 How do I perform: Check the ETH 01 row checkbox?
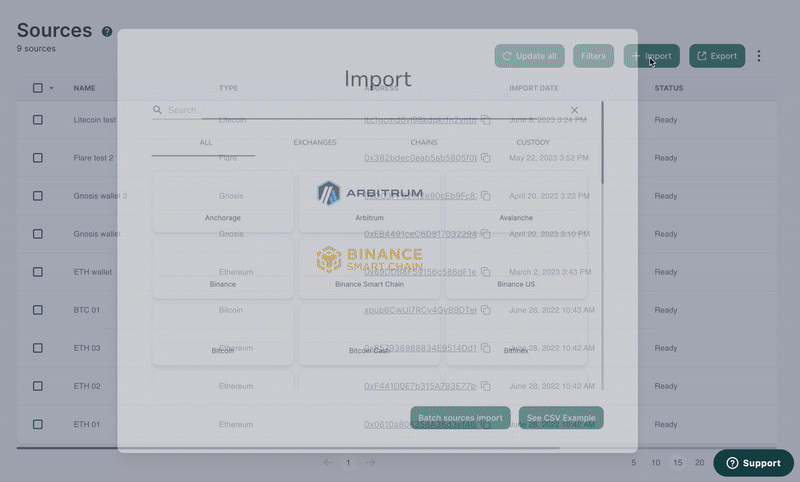tap(38, 424)
